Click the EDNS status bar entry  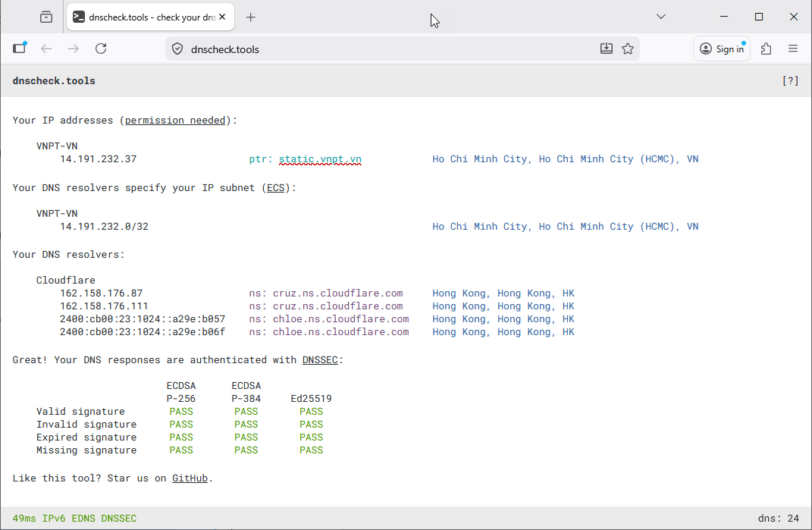point(83,518)
